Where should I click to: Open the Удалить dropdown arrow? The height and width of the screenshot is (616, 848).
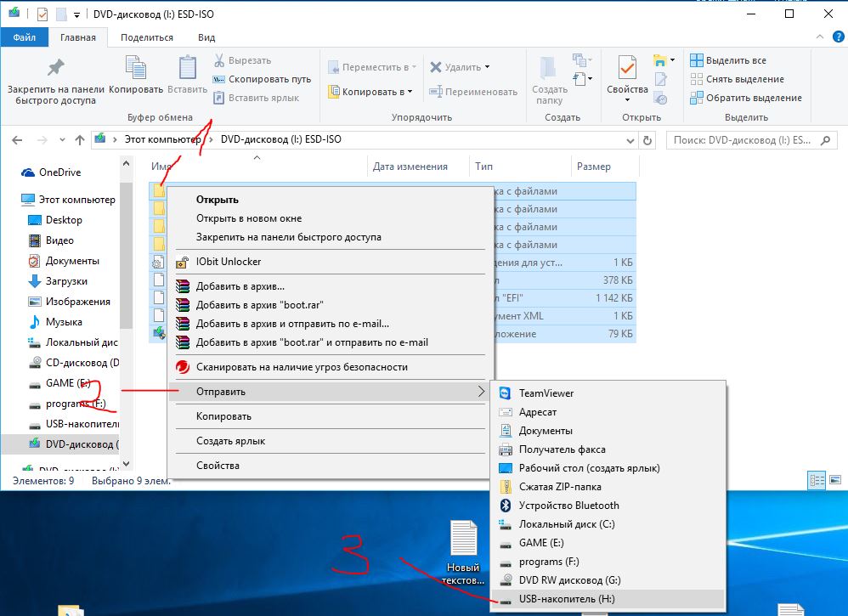click(x=487, y=67)
